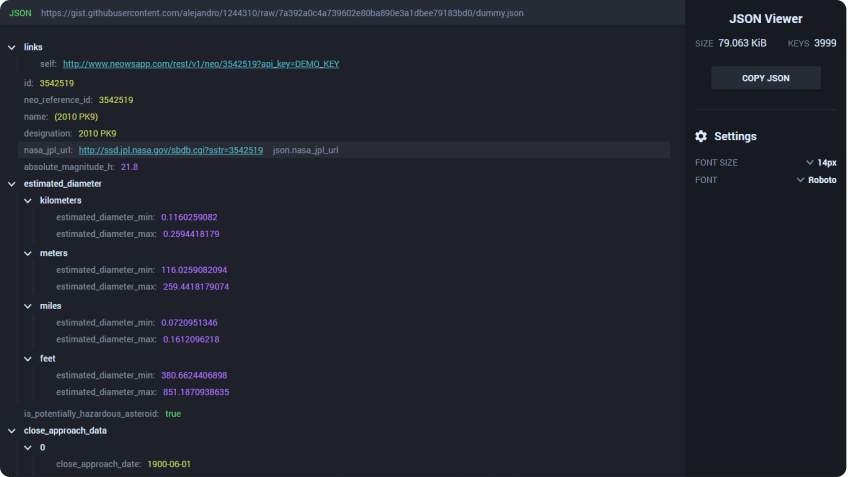The image size is (848, 477).
Task: Click the feet key label
Action: coord(48,359)
